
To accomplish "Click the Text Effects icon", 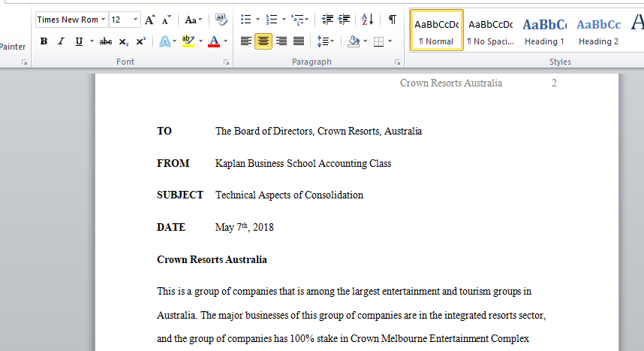I will (x=164, y=41).
